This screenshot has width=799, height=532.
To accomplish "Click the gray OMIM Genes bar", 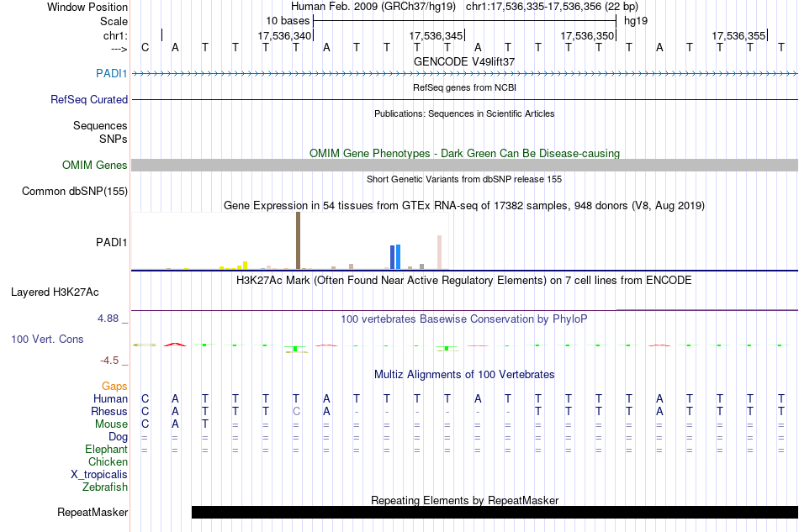I will pyautogui.click(x=464, y=165).
